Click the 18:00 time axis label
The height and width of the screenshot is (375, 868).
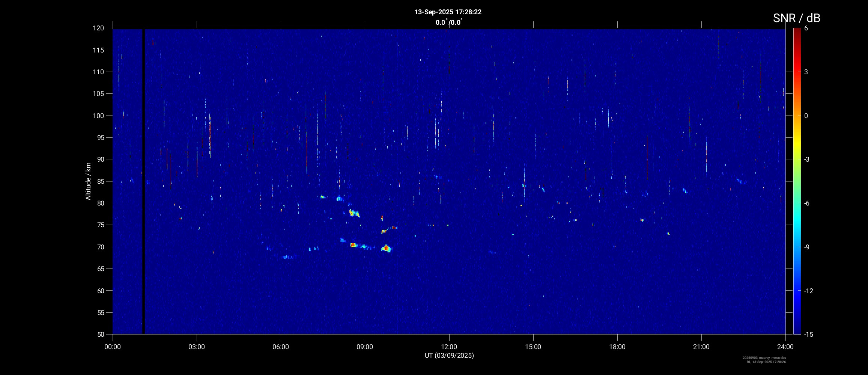pos(617,347)
